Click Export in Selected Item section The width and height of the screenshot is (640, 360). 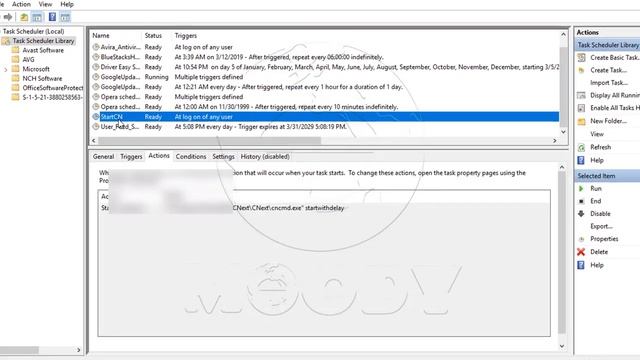602,227
